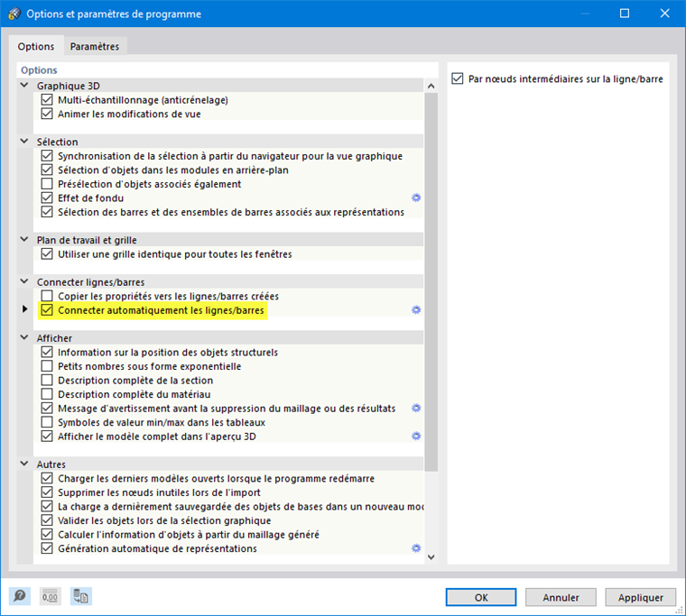Screen dimensions: 686x616
Task: Open gear icon for Connecter automatiquement les lignes/barres
Action: pos(416,310)
